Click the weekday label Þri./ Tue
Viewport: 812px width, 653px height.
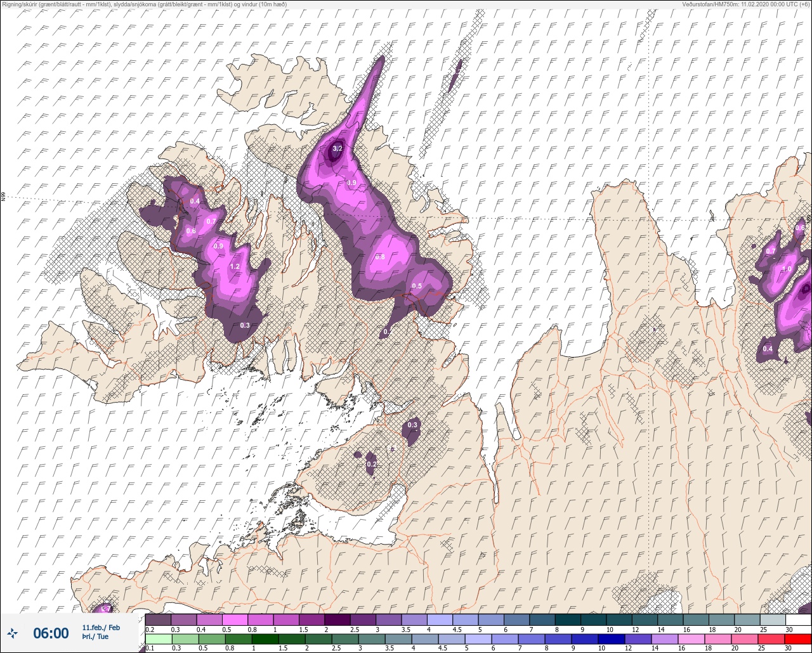pyautogui.click(x=95, y=637)
